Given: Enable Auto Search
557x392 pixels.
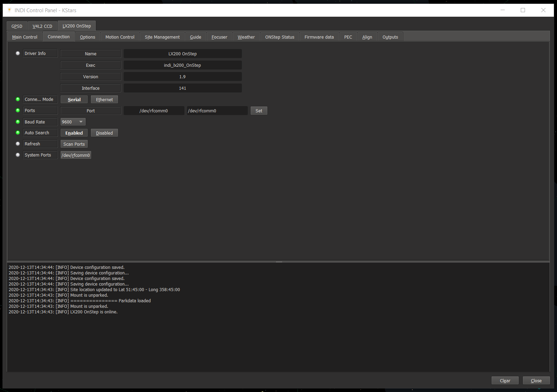Looking at the screenshot, I should click(x=74, y=133).
